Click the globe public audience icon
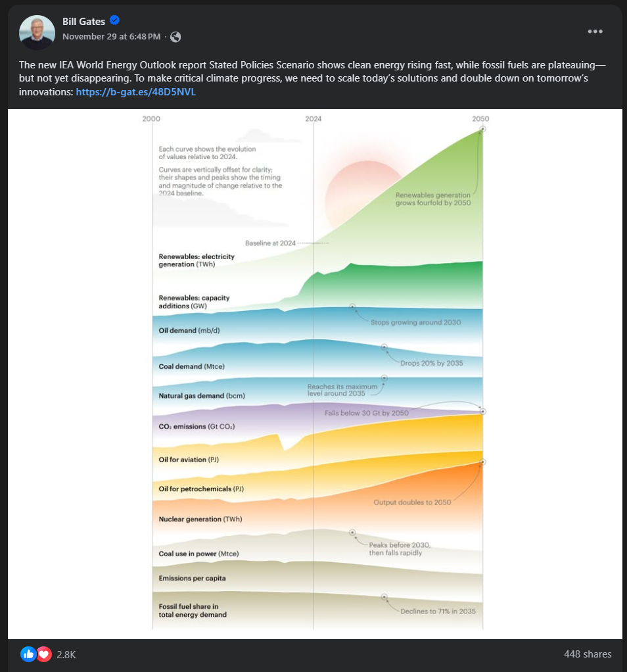The image size is (627, 672). coord(175,37)
